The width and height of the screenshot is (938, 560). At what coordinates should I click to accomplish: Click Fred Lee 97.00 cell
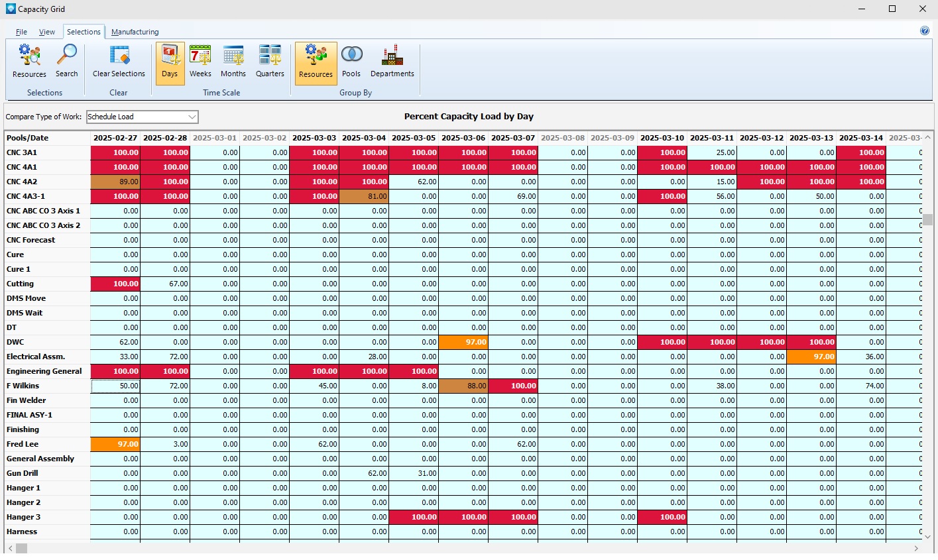coord(115,444)
